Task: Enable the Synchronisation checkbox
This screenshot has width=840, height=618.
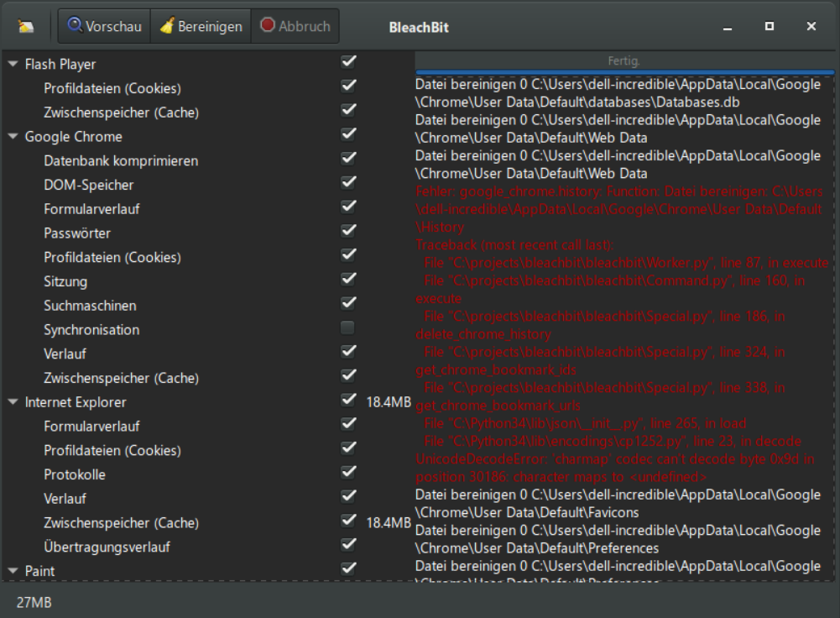Action: pos(347,329)
